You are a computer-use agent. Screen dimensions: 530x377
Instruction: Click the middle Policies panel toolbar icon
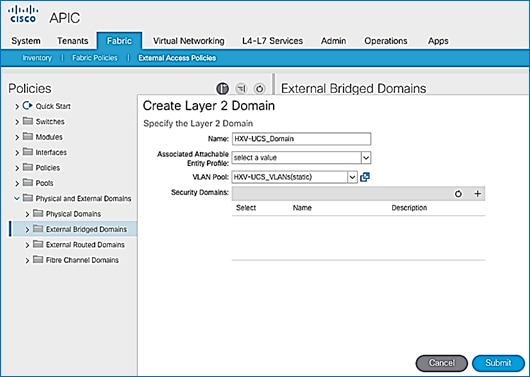coord(241,89)
